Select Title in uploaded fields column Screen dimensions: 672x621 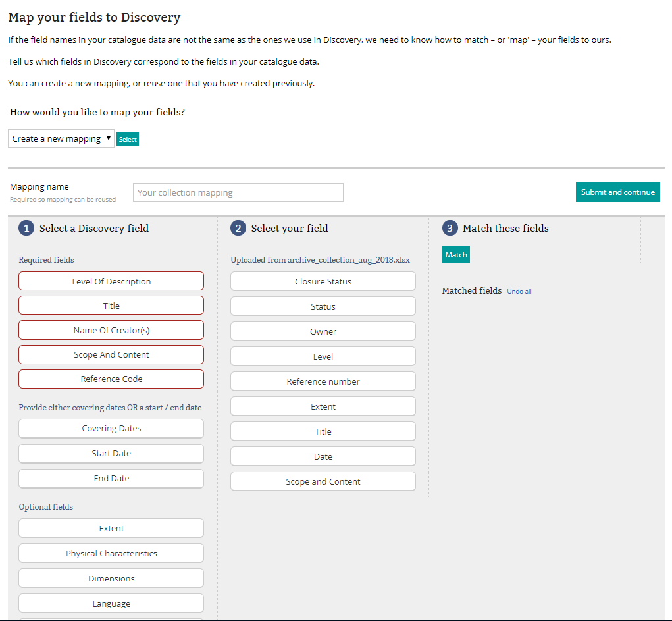click(x=323, y=431)
